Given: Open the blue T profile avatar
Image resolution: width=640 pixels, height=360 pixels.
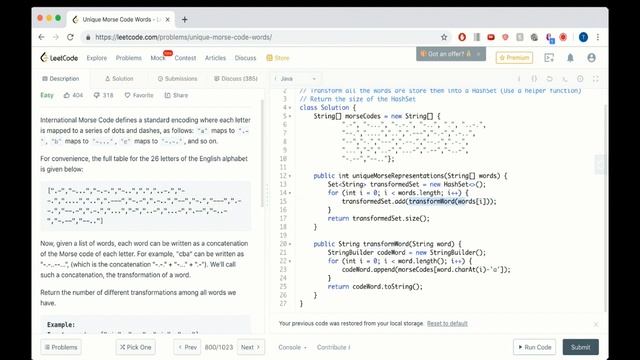Looking at the screenshot, I should pos(583,37).
